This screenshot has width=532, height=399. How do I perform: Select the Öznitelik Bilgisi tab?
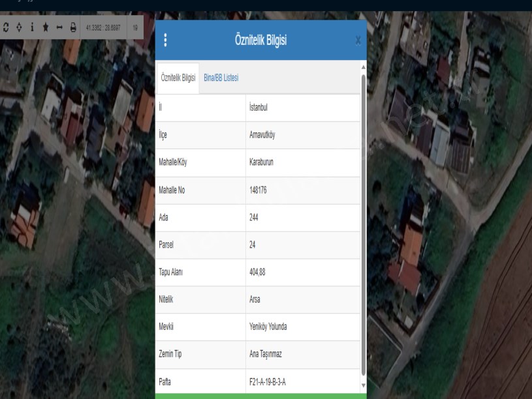[178, 78]
